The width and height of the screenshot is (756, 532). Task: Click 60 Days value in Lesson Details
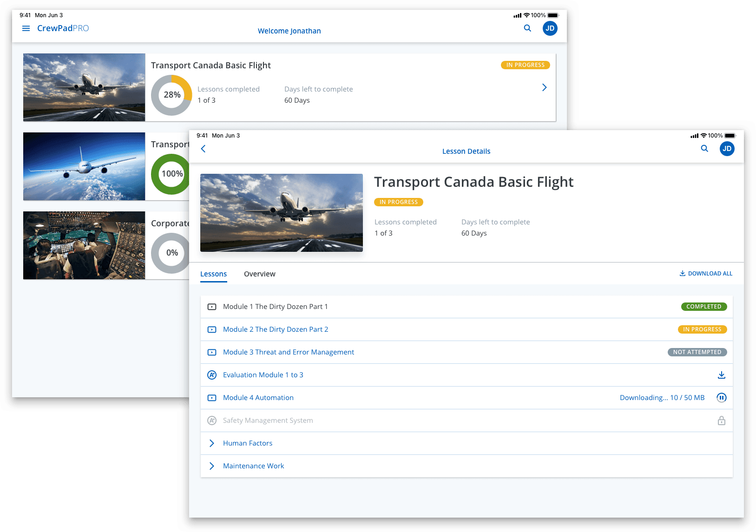tap(474, 233)
